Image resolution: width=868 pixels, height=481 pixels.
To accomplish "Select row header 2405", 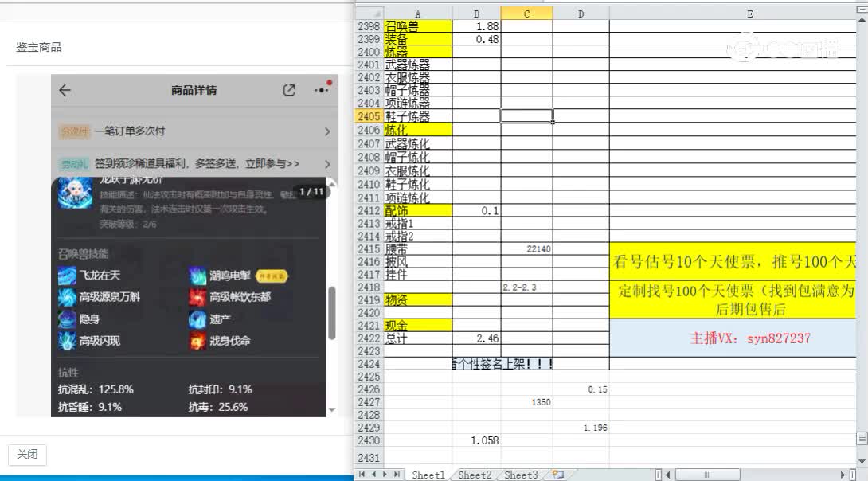I will [369, 116].
